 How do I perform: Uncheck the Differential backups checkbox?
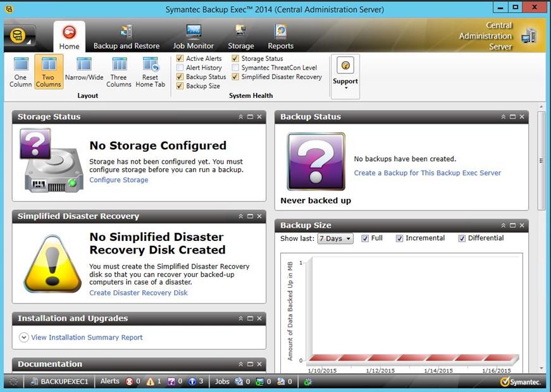[x=462, y=238]
